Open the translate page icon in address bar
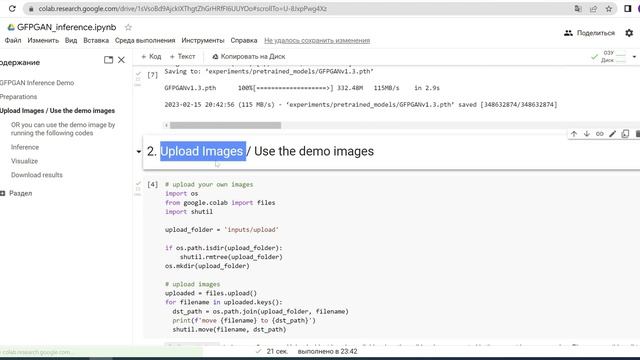The height and width of the screenshot is (360, 640). [578, 9]
